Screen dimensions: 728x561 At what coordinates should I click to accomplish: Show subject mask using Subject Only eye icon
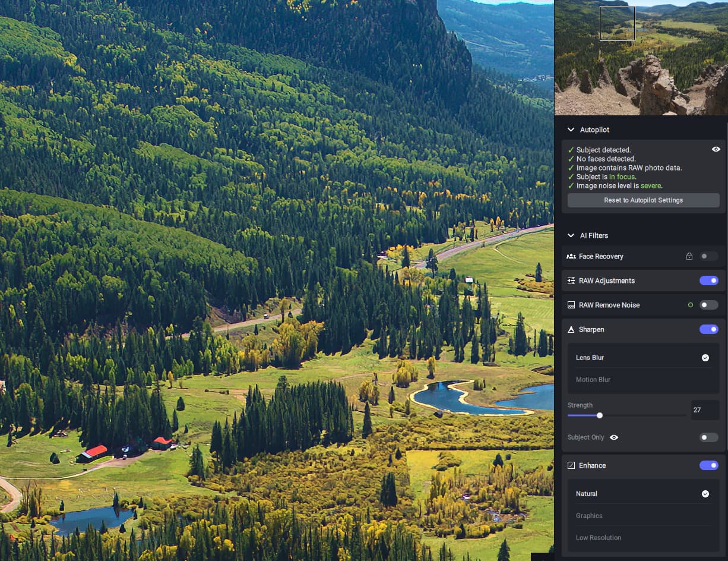coord(614,437)
